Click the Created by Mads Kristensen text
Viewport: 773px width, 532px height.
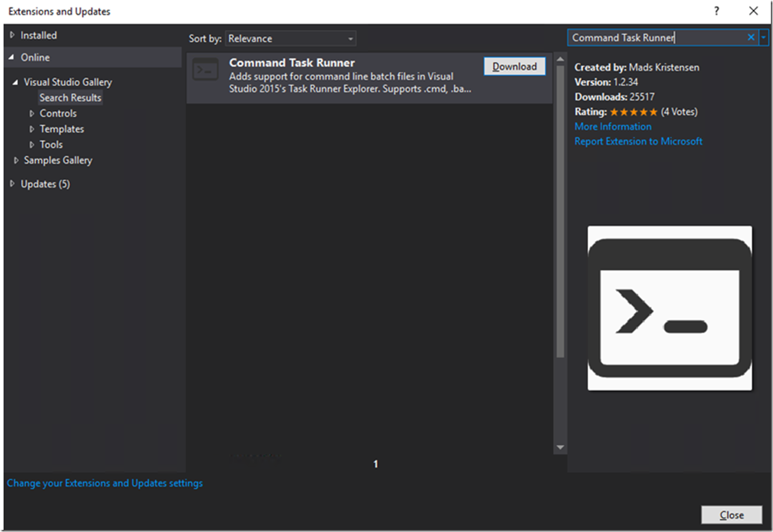tap(636, 67)
